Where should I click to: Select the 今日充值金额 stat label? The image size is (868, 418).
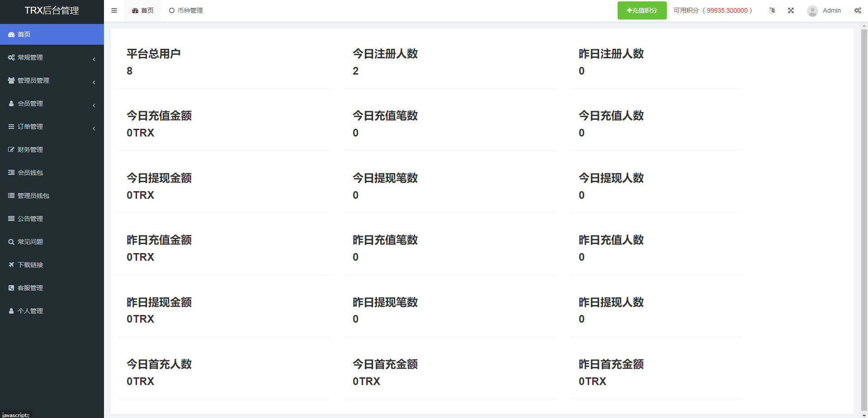159,116
